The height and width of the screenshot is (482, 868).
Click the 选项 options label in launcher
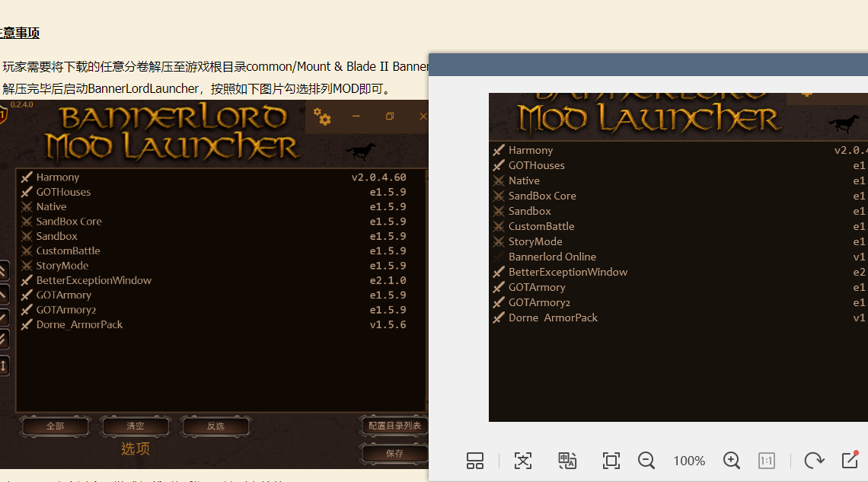click(x=135, y=448)
